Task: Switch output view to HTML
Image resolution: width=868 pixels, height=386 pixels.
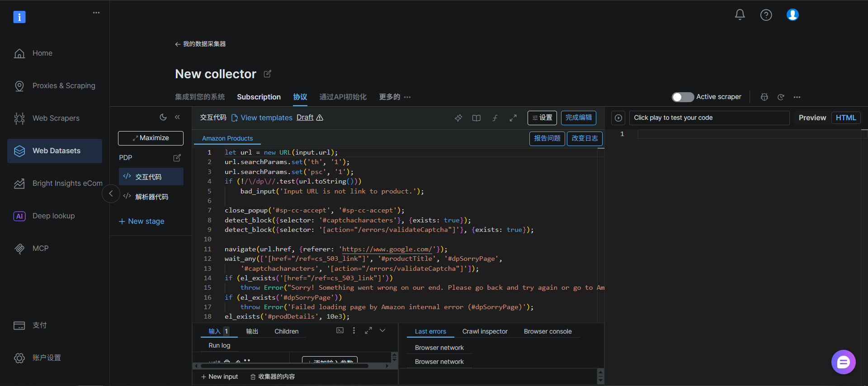Action: tap(845, 118)
